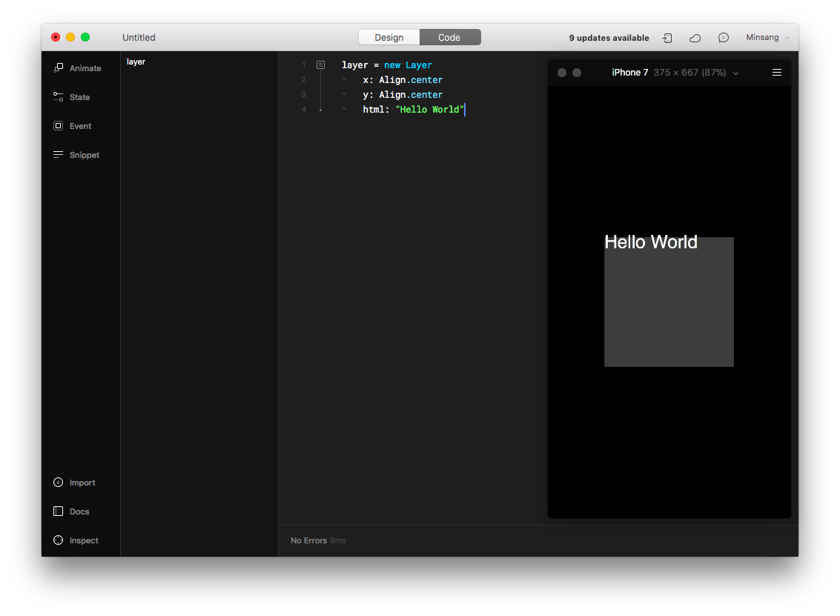This screenshot has width=840, height=616.
Task: Open the Docs icon in sidebar
Action: (59, 511)
